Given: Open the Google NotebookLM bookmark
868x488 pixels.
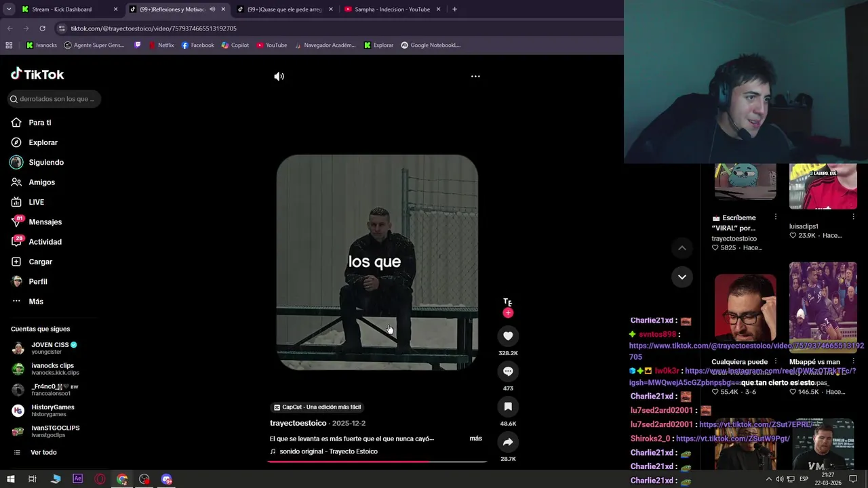Looking at the screenshot, I should tap(431, 45).
